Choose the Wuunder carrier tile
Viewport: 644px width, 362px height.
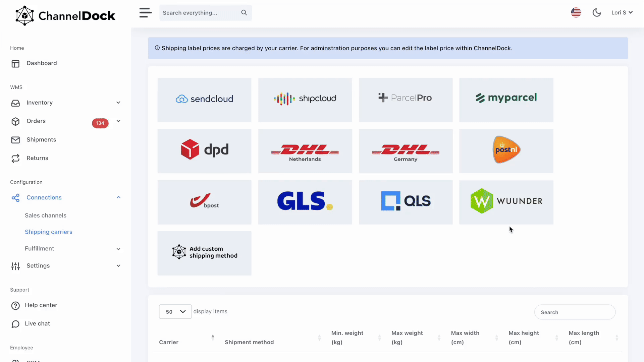point(506,202)
